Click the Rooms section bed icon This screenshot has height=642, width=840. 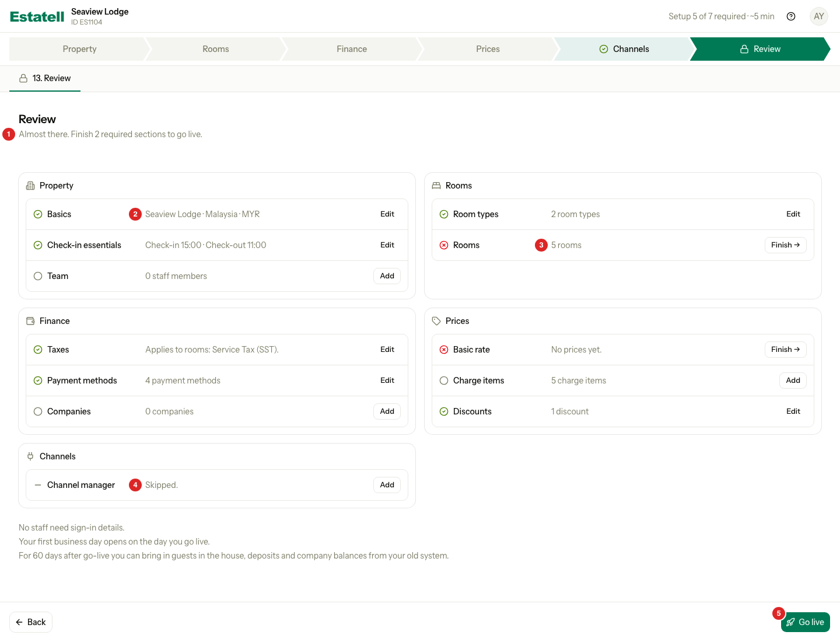436,186
